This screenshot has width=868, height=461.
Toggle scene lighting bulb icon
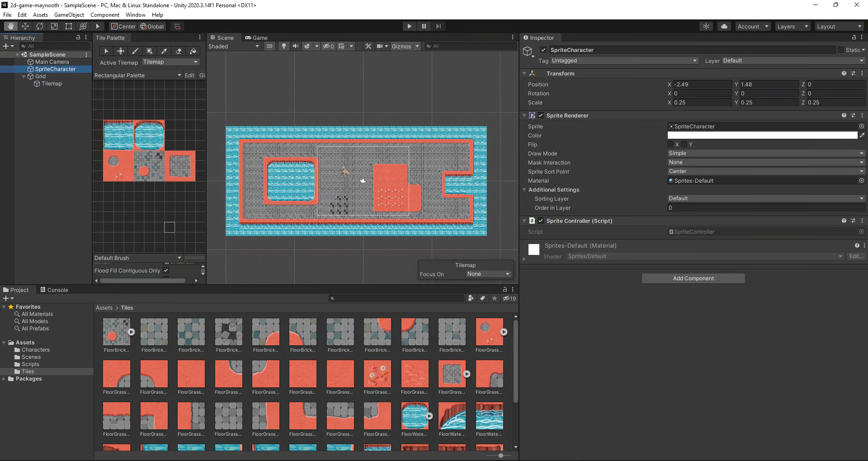click(284, 46)
